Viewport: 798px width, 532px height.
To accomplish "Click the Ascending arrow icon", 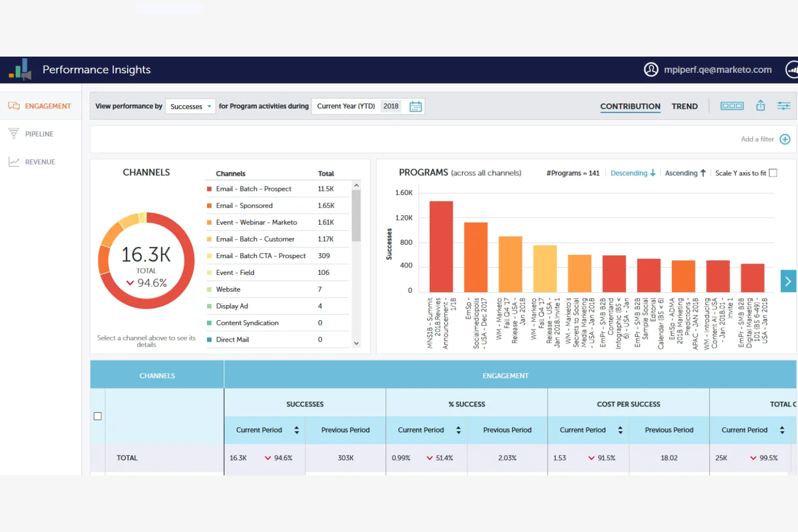I will [x=703, y=173].
